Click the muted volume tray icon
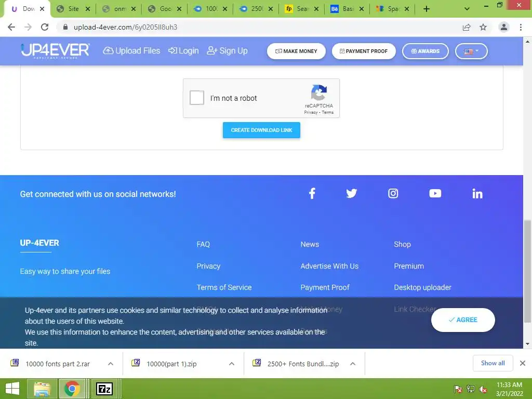This screenshot has width=532, height=399. pyautogui.click(x=483, y=389)
